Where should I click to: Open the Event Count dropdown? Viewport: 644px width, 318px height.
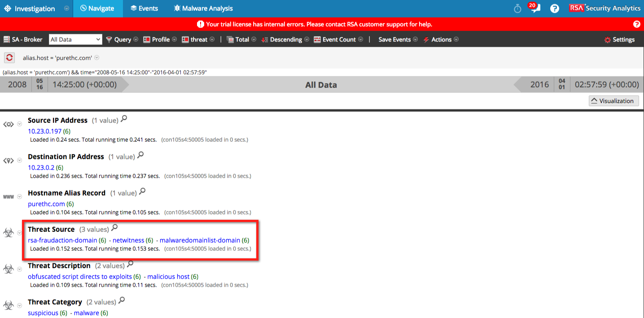pos(338,39)
